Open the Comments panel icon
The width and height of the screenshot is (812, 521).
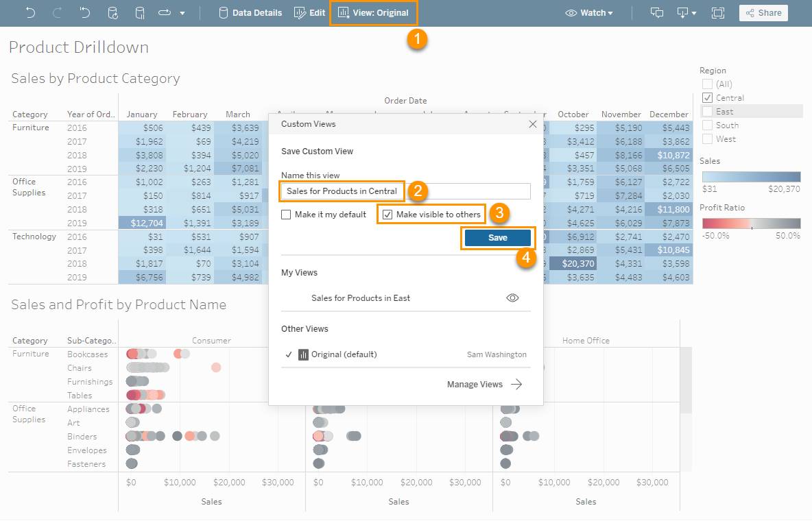pos(656,12)
